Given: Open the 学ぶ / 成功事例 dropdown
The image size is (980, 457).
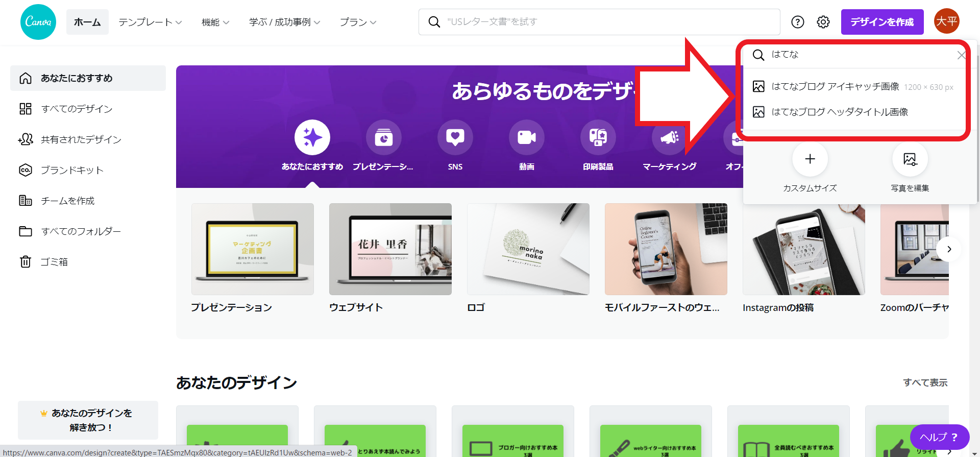Looking at the screenshot, I should (x=285, y=22).
